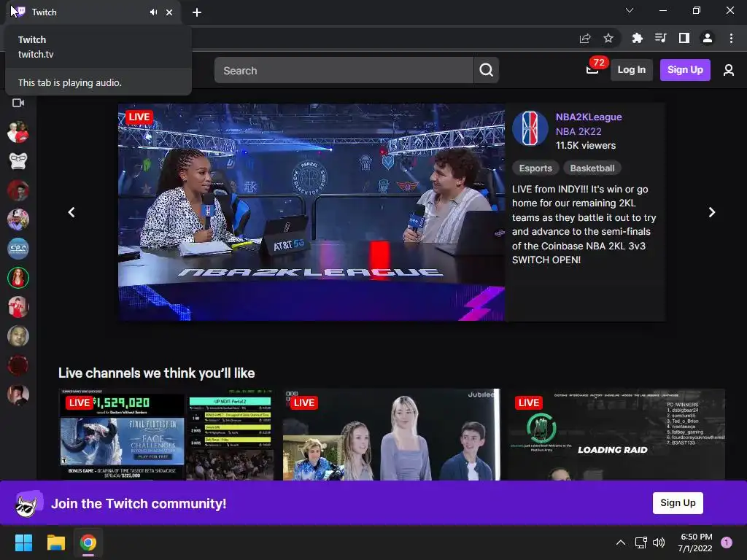
Task: Open the notification center badge
Action: click(727, 542)
